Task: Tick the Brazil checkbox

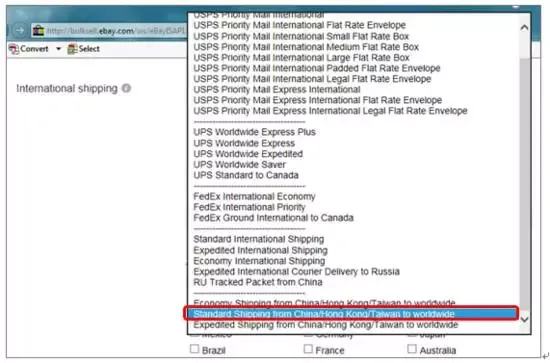Action: (x=194, y=349)
